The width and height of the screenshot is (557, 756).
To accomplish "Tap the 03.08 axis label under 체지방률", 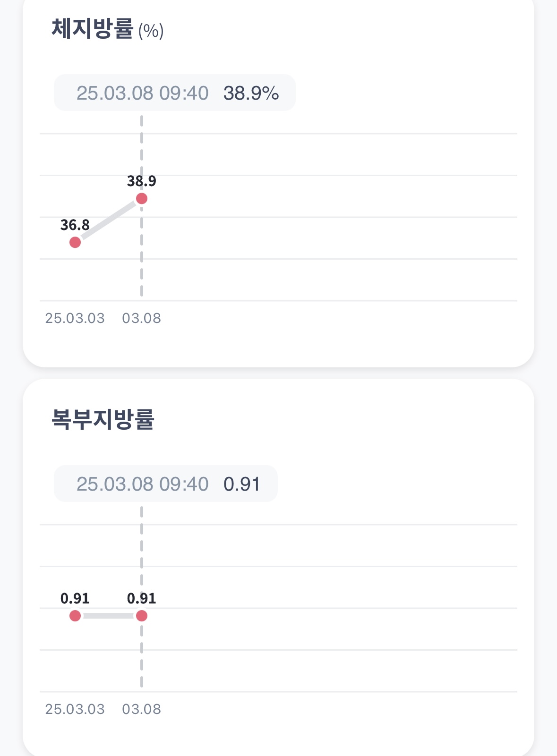I will click(x=141, y=318).
